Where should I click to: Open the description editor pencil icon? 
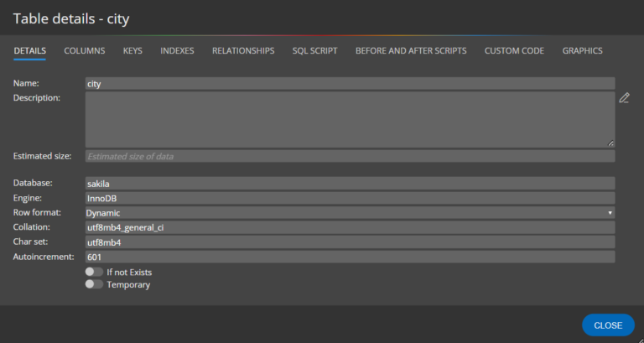tap(624, 98)
